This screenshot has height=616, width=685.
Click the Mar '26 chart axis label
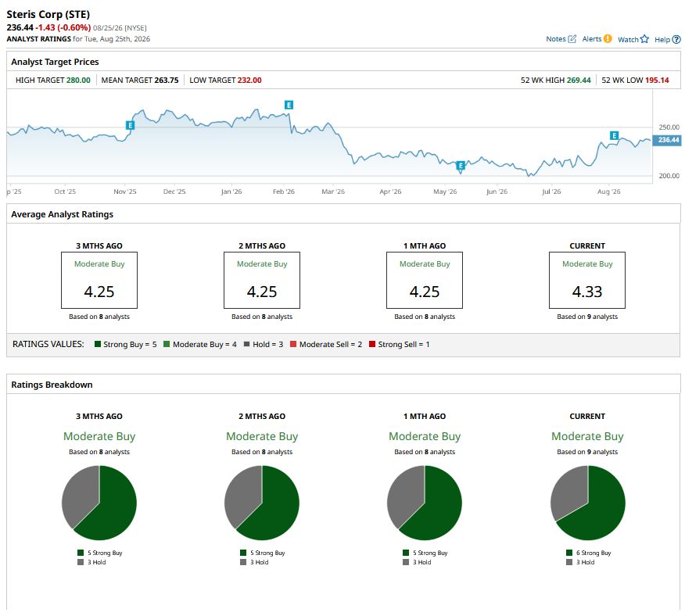(333, 192)
